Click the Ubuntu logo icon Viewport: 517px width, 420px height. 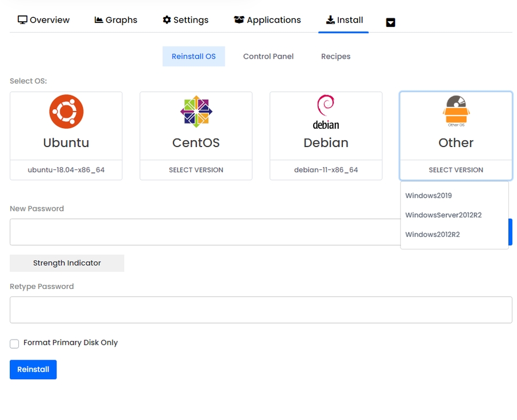point(66,111)
